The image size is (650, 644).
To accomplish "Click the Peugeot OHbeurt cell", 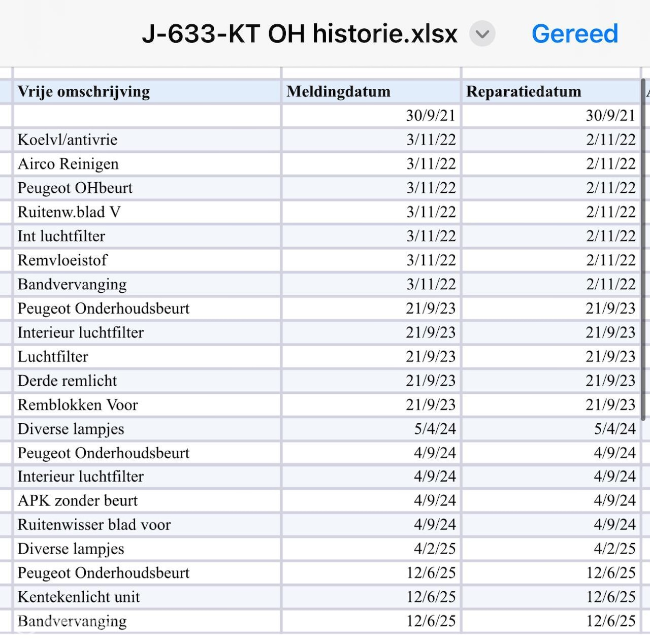I will (x=146, y=188).
